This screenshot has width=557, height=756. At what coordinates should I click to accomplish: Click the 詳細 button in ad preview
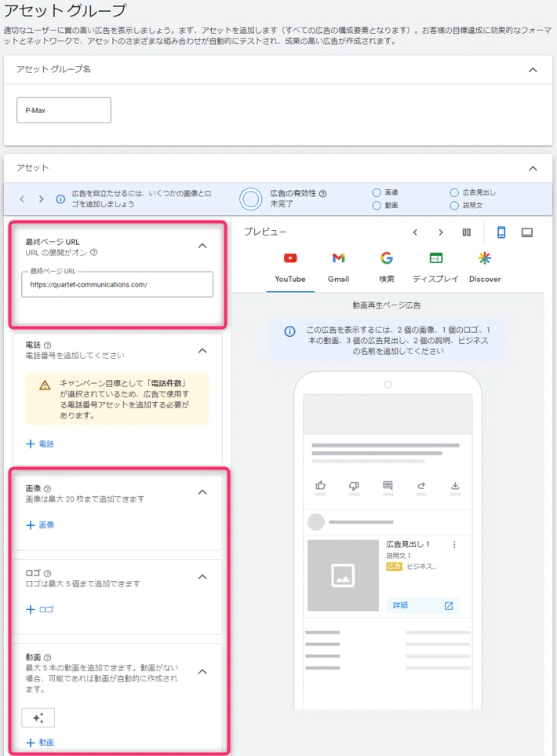423,605
